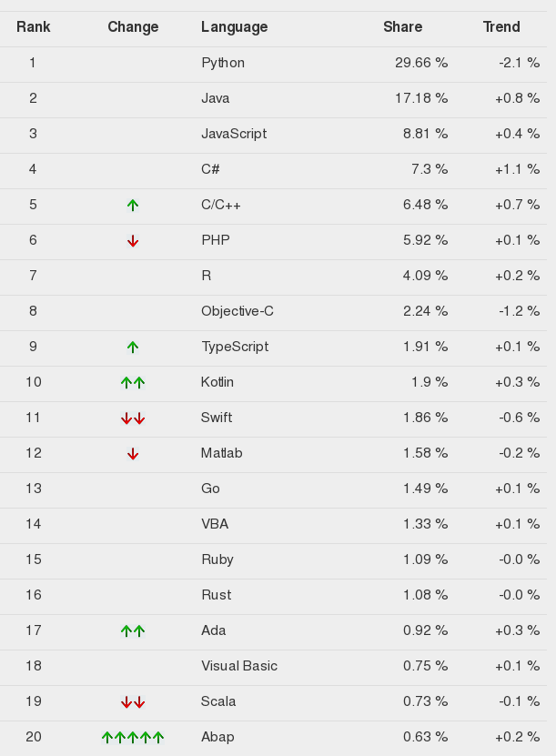This screenshot has height=756, width=556.
Task: Click the Rank column header
Action: click(34, 26)
